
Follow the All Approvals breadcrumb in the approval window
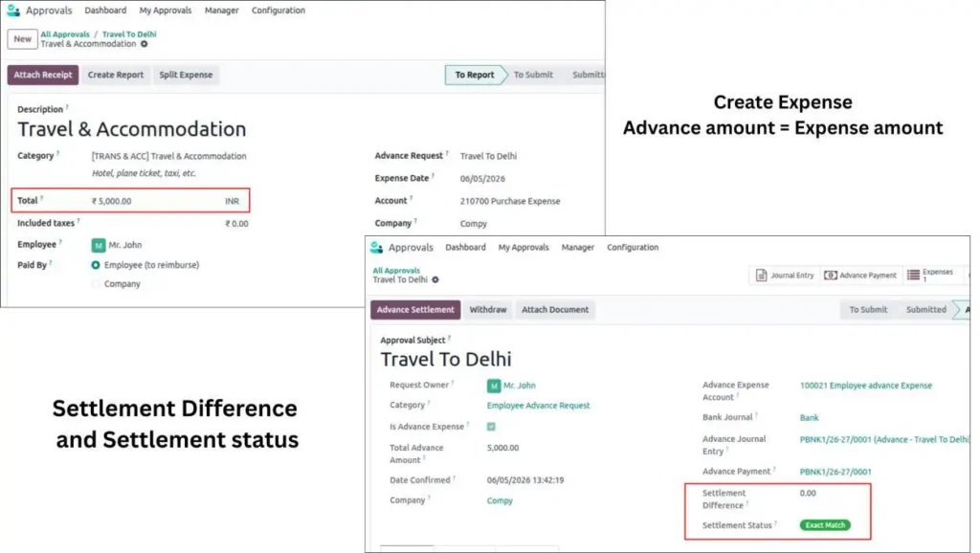tap(396, 271)
